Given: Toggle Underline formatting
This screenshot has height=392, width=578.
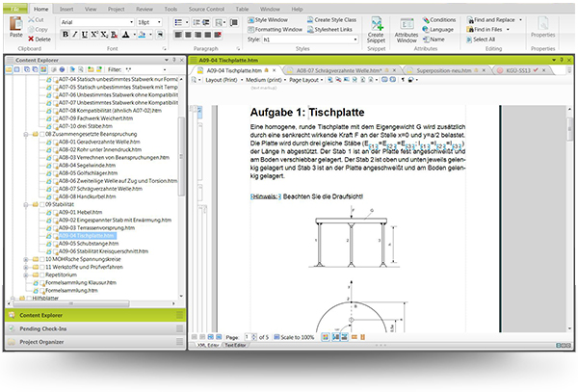Looking at the screenshot, I should pyautogui.click(x=85, y=35).
